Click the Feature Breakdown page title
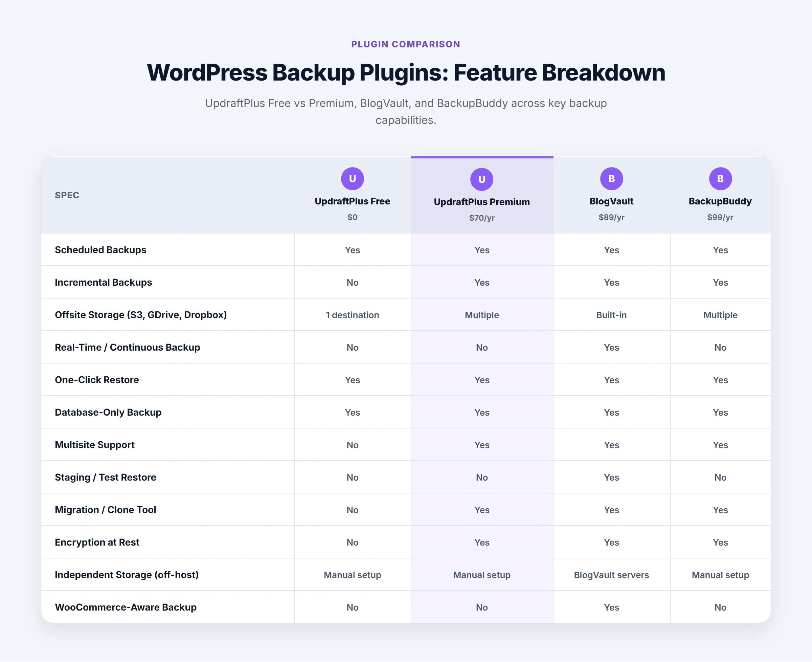 point(406,72)
